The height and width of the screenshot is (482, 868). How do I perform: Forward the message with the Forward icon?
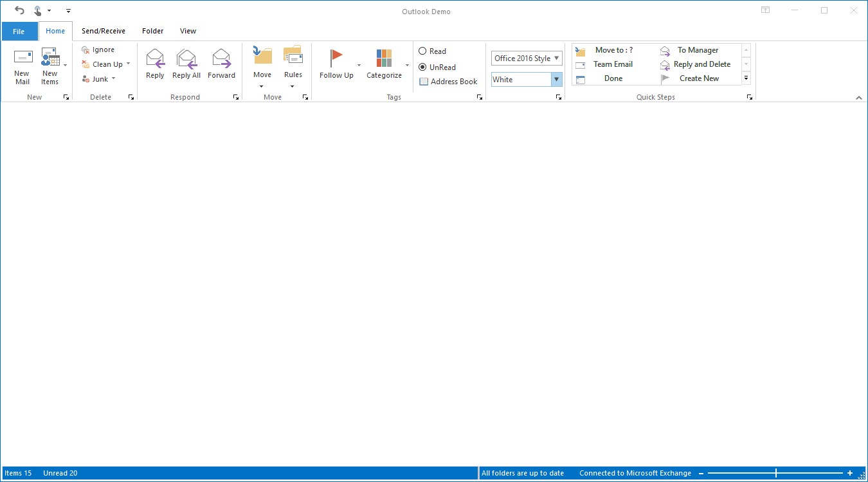[221, 58]
